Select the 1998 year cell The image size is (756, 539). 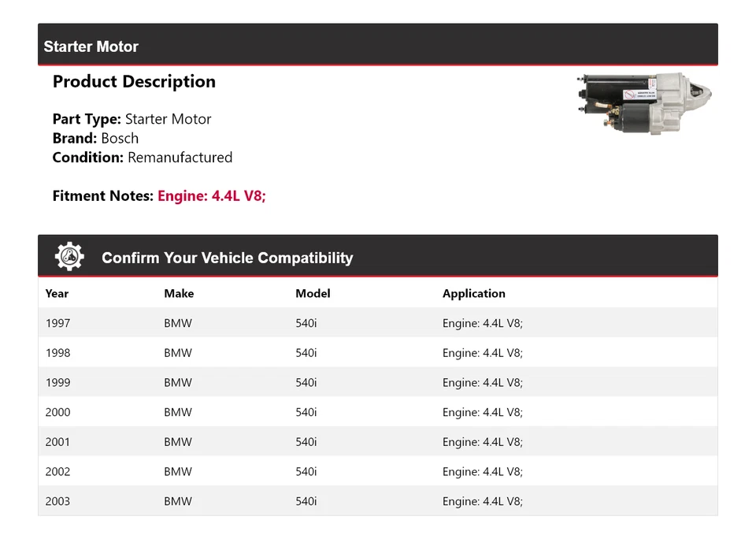click(x=57, y=353)
